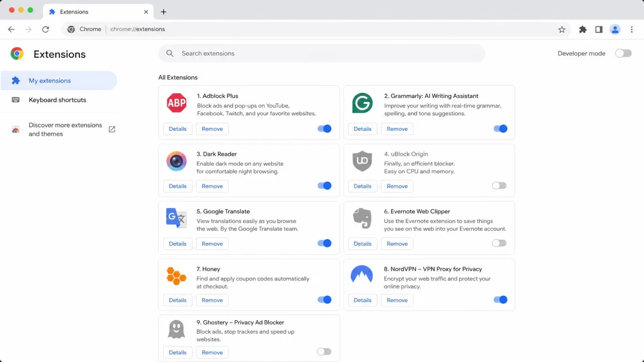Turn off the Google Translate toggle
Screen dimensions: 644x362
pyautogui.click(x=324, y=243)
